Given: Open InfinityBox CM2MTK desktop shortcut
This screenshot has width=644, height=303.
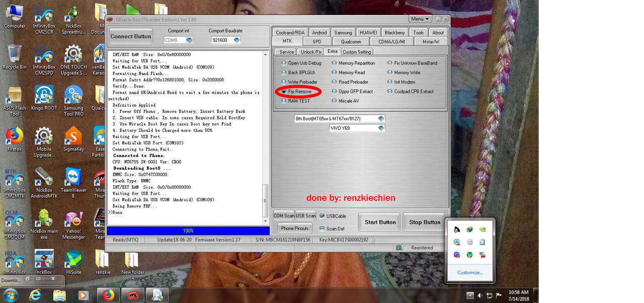Looking at the screenshot, I should point(15,184).
